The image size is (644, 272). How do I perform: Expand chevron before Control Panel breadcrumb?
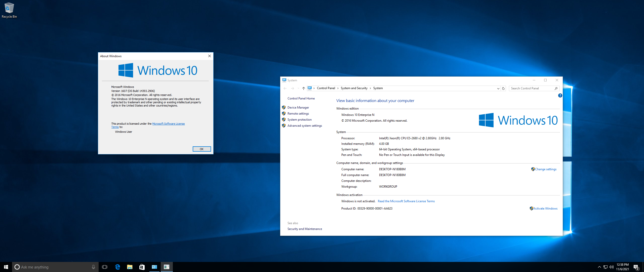[x=314, y=88]
